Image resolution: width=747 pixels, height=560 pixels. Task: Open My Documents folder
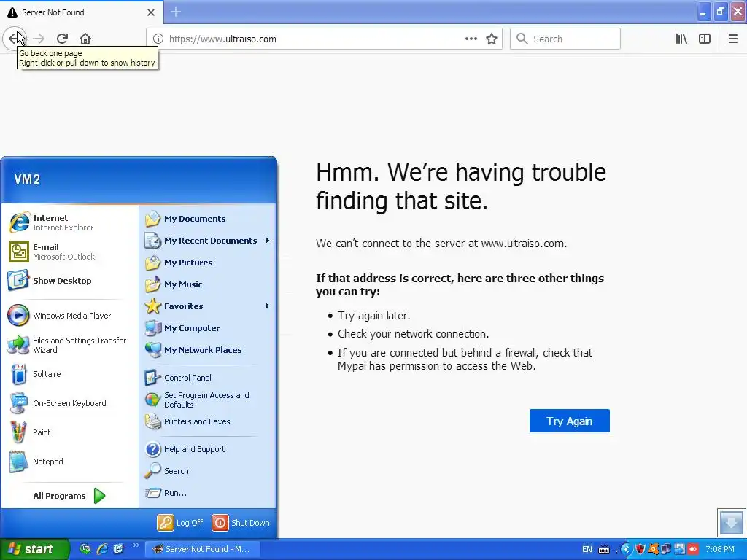[x=208, y=219]
